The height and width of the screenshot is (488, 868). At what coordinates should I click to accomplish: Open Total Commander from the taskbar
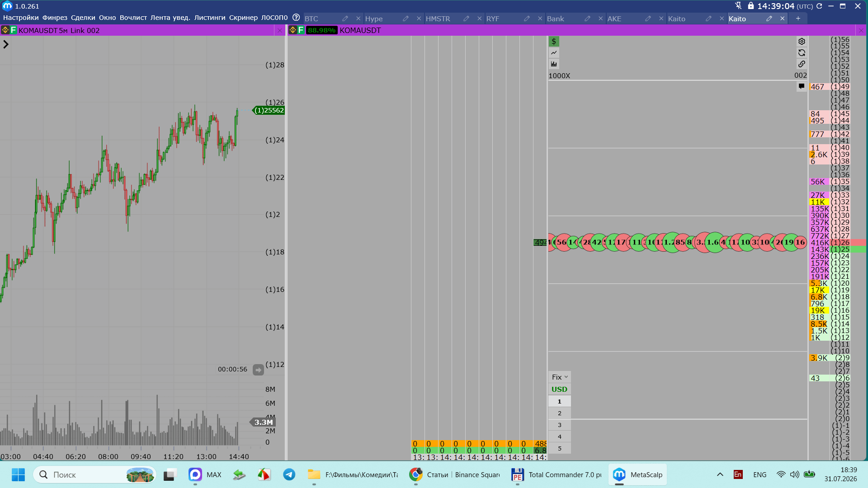[x=557, y=474]
